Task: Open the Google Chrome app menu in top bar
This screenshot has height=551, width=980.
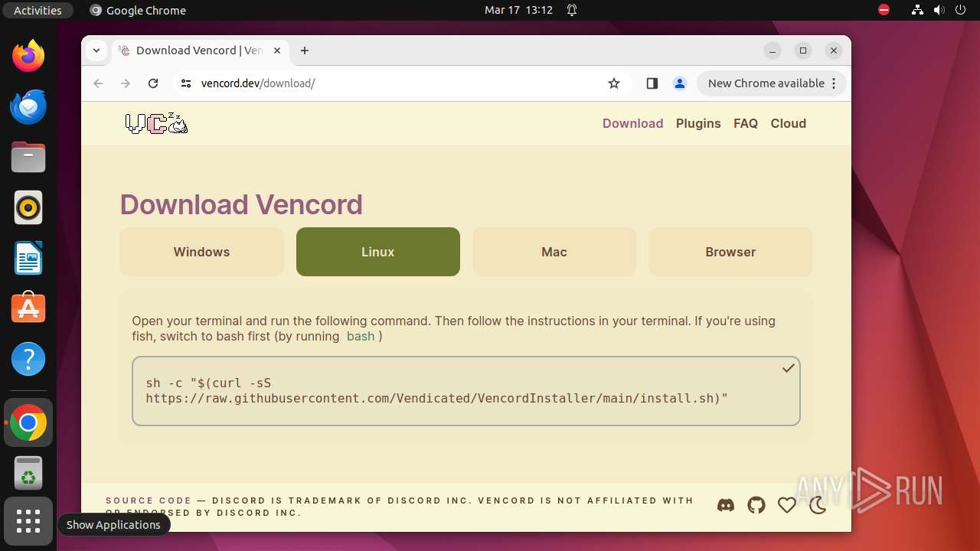Action: (x=138, y=10)
